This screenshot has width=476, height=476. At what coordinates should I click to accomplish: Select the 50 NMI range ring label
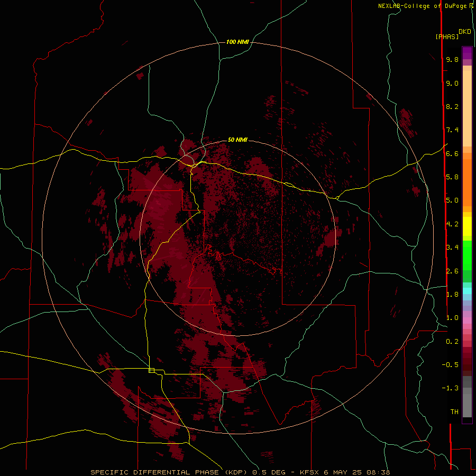(237, 140)
